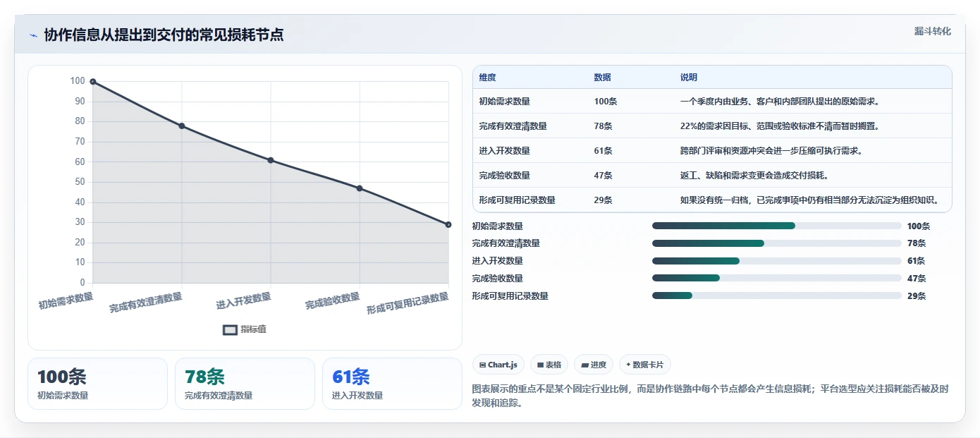Image resolution: width=980 pixels, height=438 pixels.
Task: Click the 形成可复用记录数量 cell in the table
Action: click(x=517, y=200)
